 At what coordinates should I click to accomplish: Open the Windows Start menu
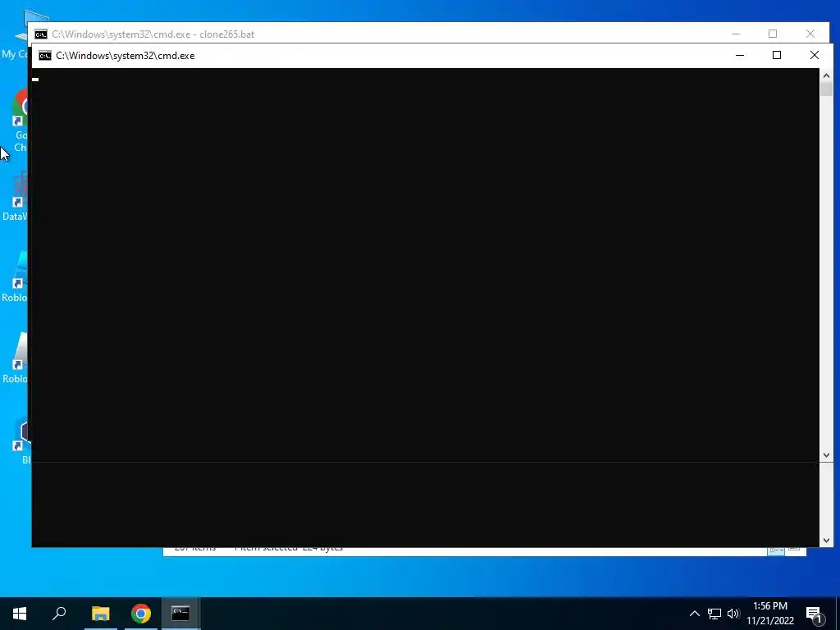tap(20, 614)
